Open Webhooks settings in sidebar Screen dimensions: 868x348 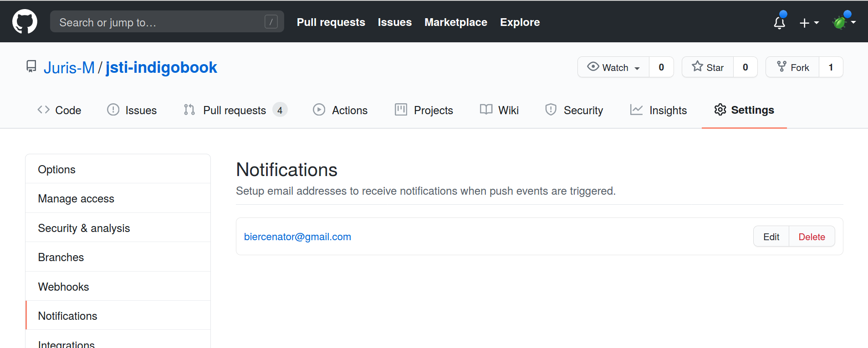pos(118,287)
